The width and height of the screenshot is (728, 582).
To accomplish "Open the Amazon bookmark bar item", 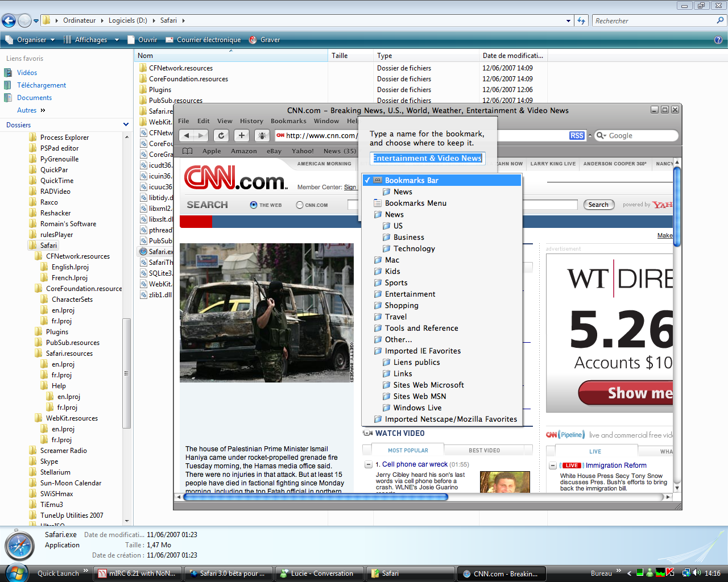I will pyautogui.click(x=243, y=151).
